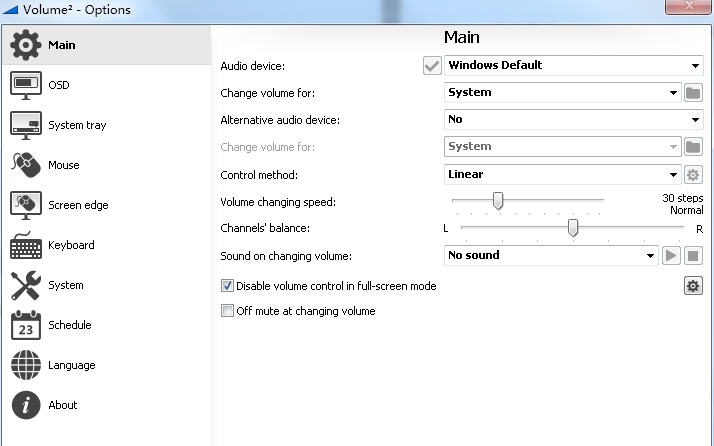Click folder icon next to first Change volume for

[693, 93]
